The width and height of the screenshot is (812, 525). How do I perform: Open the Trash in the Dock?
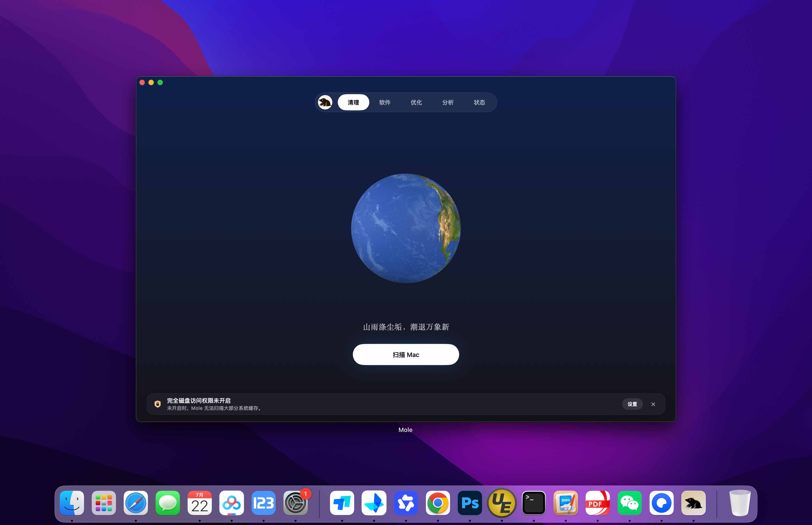point(740,503)
